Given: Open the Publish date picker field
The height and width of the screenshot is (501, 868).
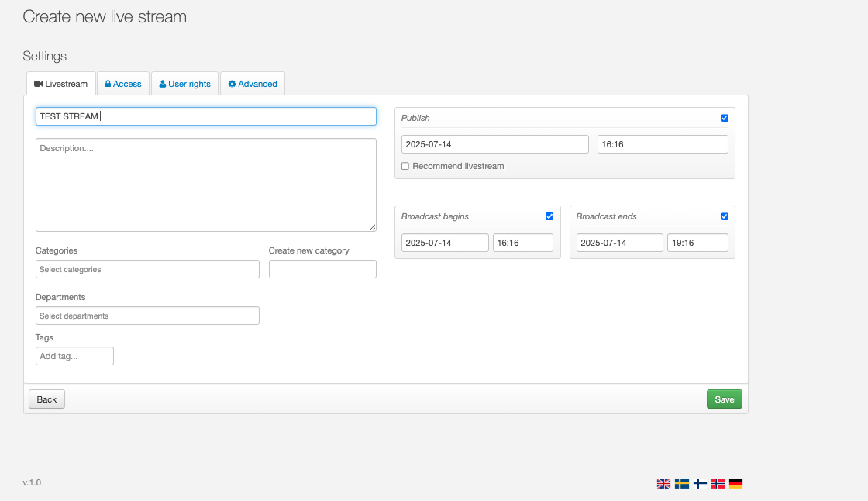Looking at the screenshot, I should 495,144.
